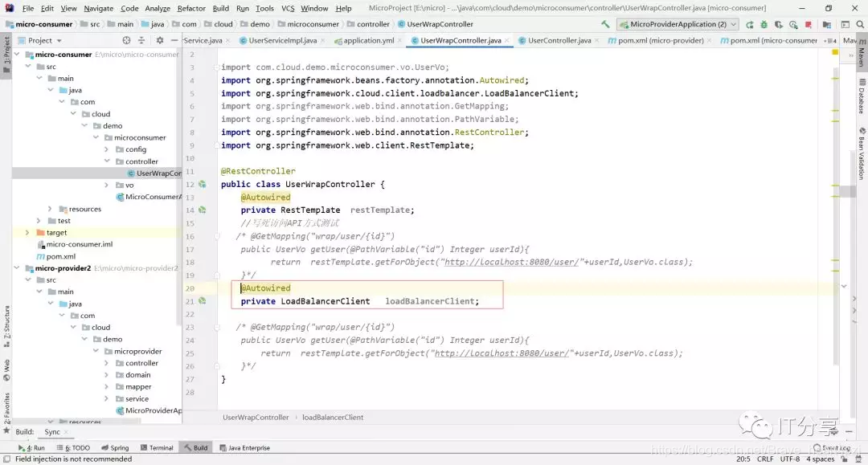
Task: Collapse the micro-provider2 module node
Action: pos(17,268)
